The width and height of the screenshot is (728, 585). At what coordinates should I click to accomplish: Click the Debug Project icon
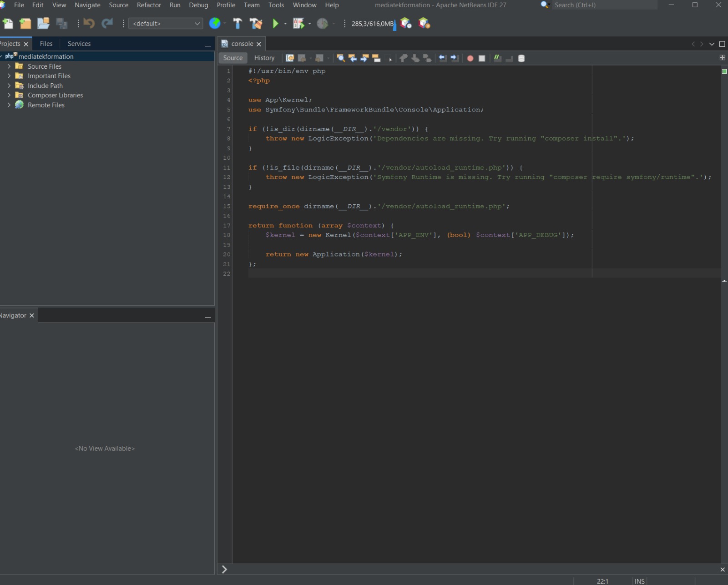[x=298, y=24]
